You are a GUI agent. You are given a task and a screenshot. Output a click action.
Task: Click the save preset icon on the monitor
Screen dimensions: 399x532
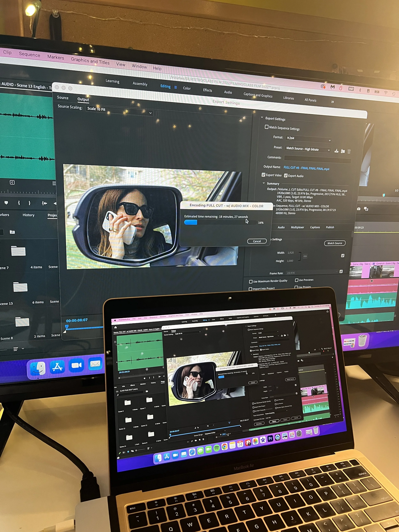336,151
